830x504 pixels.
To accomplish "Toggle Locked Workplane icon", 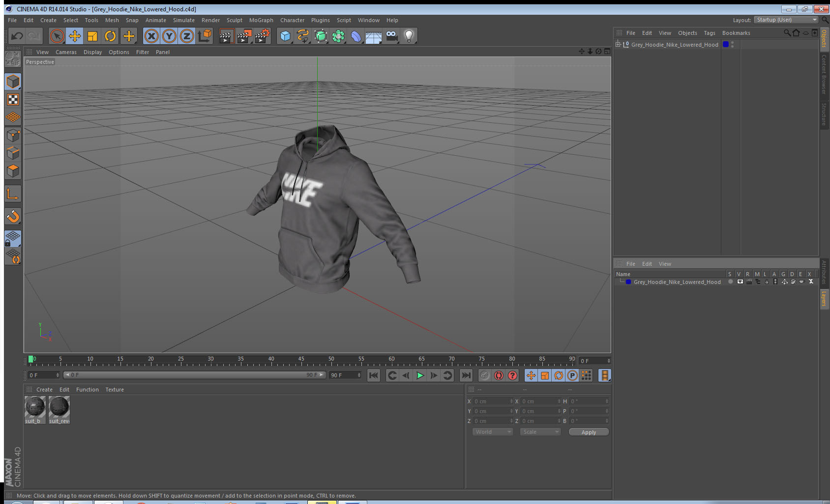I will pyautogui.click(x=13, y=239).
